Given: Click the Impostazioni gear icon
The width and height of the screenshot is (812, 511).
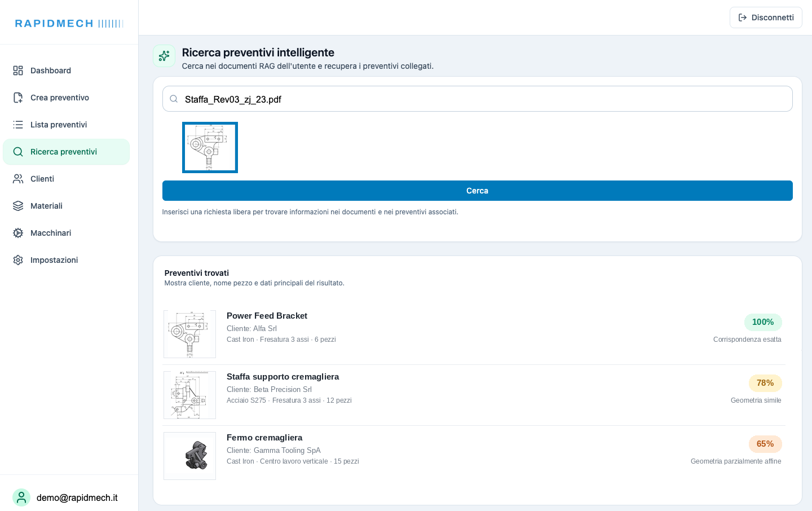Looking at the screenshot, I should [18, 260].
